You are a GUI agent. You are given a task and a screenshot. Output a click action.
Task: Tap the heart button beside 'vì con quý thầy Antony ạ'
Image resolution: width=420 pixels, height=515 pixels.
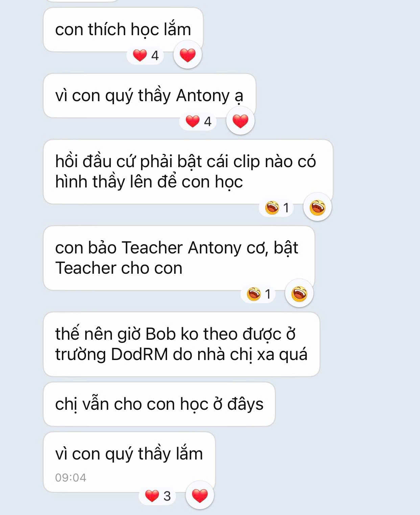click(240, 121)
